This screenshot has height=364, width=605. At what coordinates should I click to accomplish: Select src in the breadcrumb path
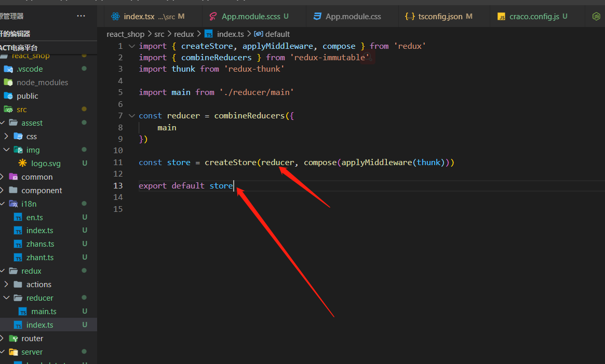click(159, 34)
